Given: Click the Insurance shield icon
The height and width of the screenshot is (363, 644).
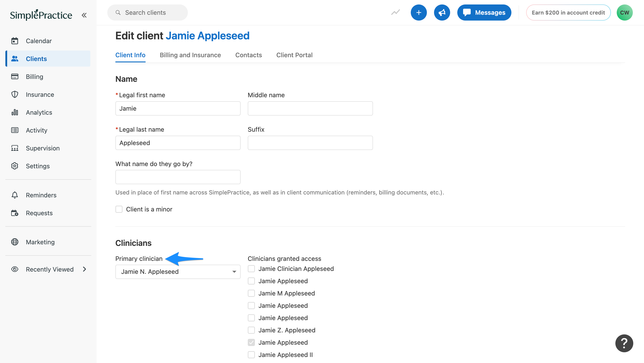Looking at the screenshot, I should coord(15,94).
